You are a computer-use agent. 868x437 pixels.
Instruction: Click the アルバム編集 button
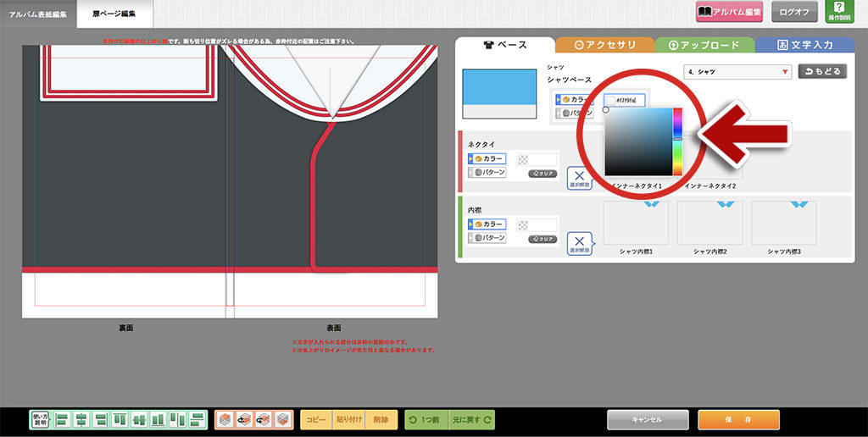tap(729, 12)
